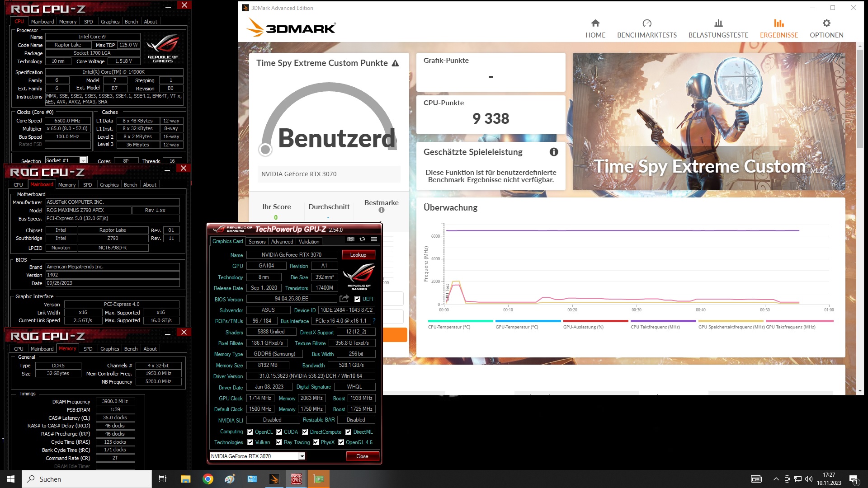Show hidden system tray icons

(776, 479)
